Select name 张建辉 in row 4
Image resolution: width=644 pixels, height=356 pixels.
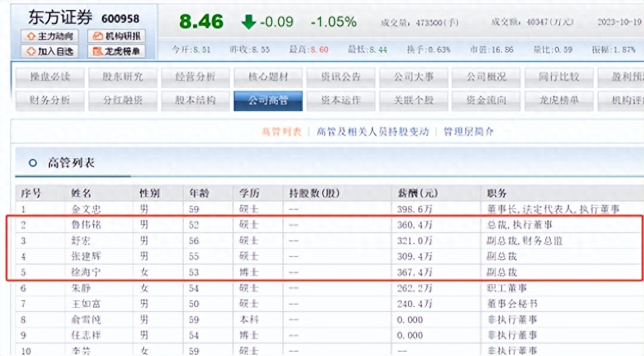[86, 257]
